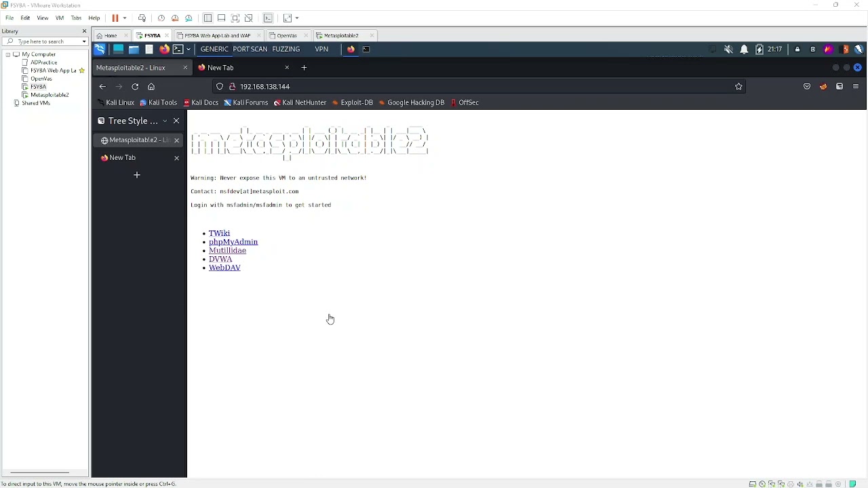
Task: Click the Kali panel show desktop icon
Action: click(118, 49)
